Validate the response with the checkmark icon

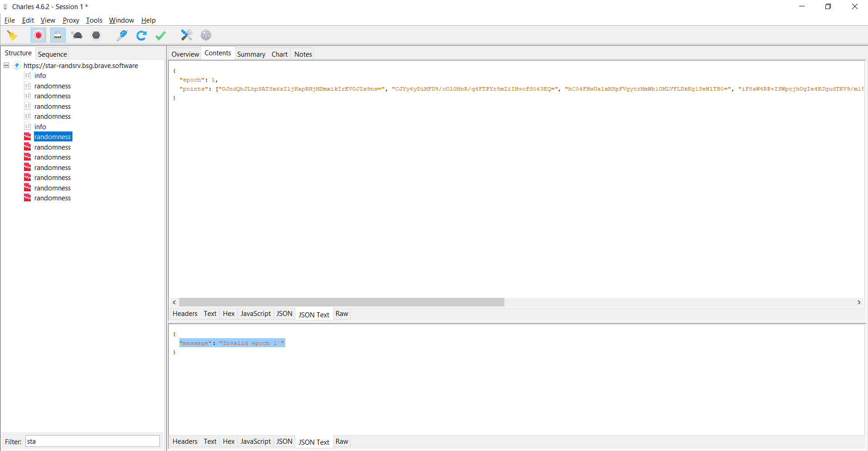pos(160,35)
